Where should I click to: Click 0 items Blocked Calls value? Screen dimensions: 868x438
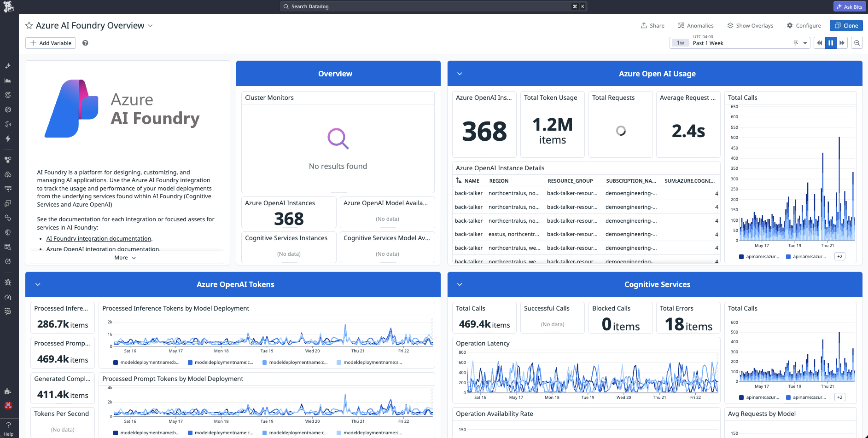(621, 325)
